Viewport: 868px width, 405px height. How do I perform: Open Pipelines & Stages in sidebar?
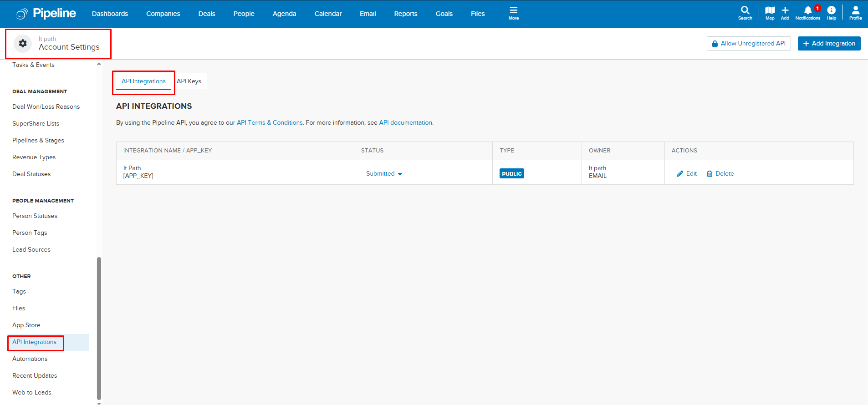coord(38,140)
